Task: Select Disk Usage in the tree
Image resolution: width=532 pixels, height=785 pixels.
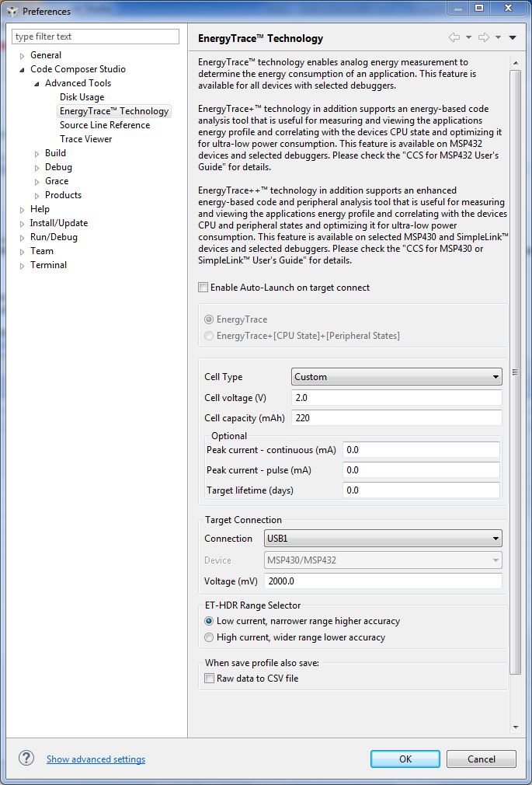Action: pos(82,97)
